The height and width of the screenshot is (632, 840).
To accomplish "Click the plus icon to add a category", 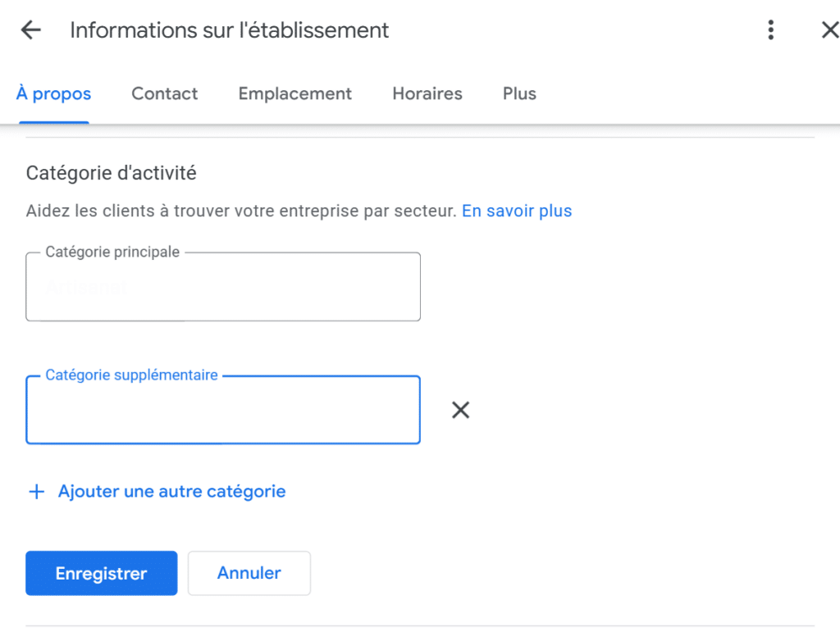I will 36,491.
